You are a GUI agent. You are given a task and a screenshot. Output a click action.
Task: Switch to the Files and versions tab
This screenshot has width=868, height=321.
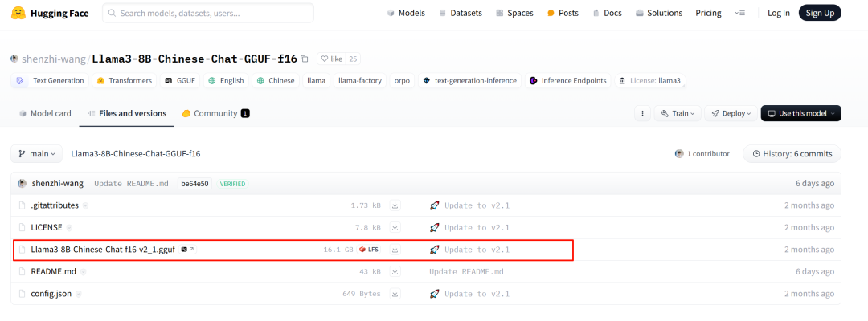[x=127, y=113]
